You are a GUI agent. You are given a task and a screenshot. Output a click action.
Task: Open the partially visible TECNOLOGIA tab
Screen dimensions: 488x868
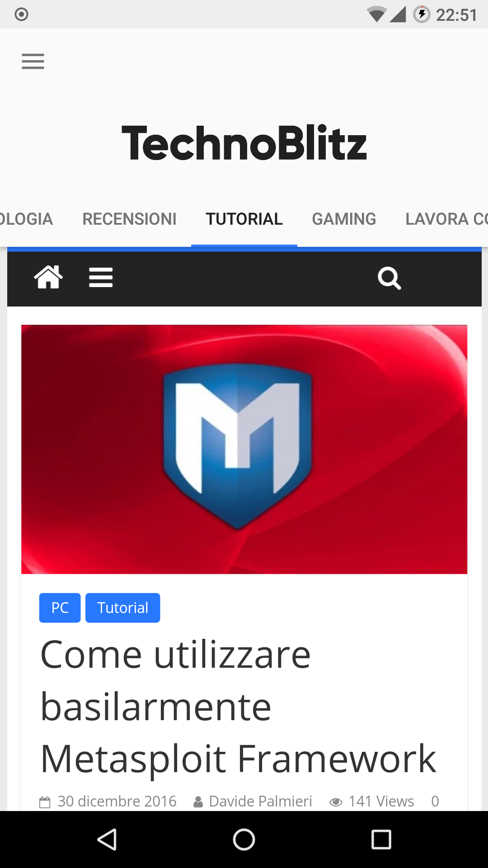(26, 219)
